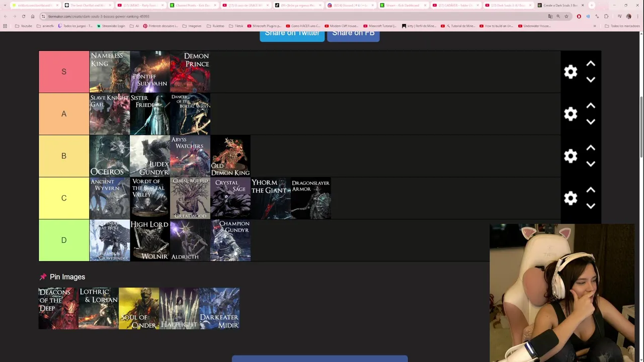Select Aldrich boss image
This screenshot has width=644, height=362.
[x=190, y=240]
